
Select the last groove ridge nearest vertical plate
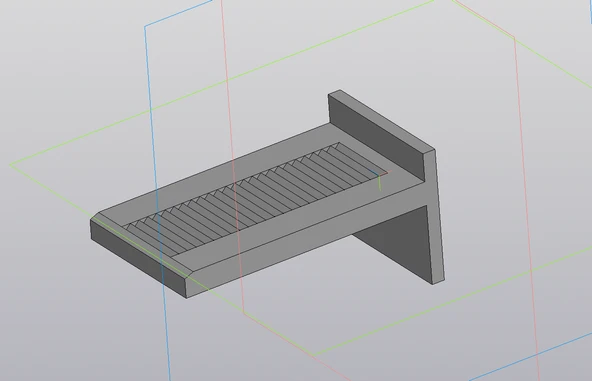click(x=363, y=156)
